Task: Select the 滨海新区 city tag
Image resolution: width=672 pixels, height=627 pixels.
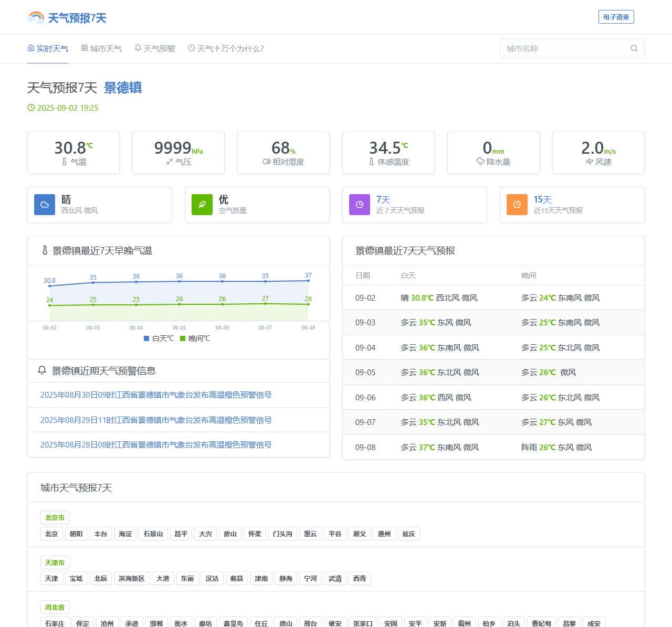Action: (x=131, y=578)
